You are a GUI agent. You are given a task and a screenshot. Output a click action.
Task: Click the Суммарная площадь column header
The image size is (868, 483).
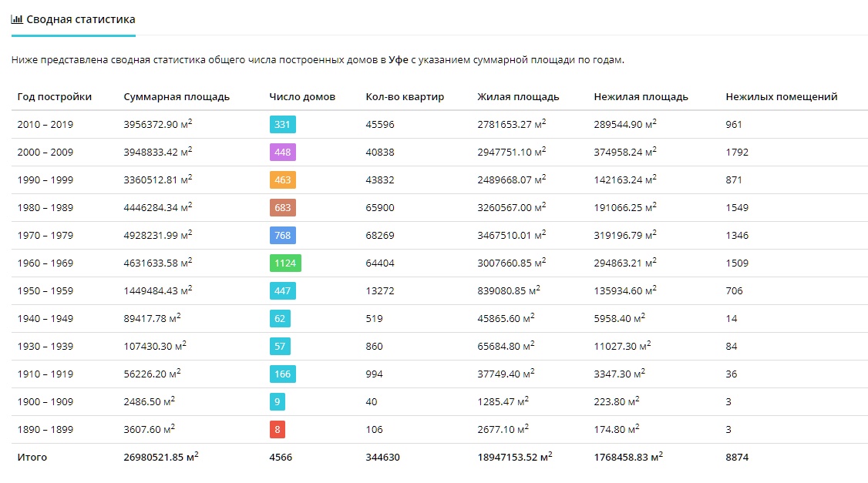pos(177,97)
